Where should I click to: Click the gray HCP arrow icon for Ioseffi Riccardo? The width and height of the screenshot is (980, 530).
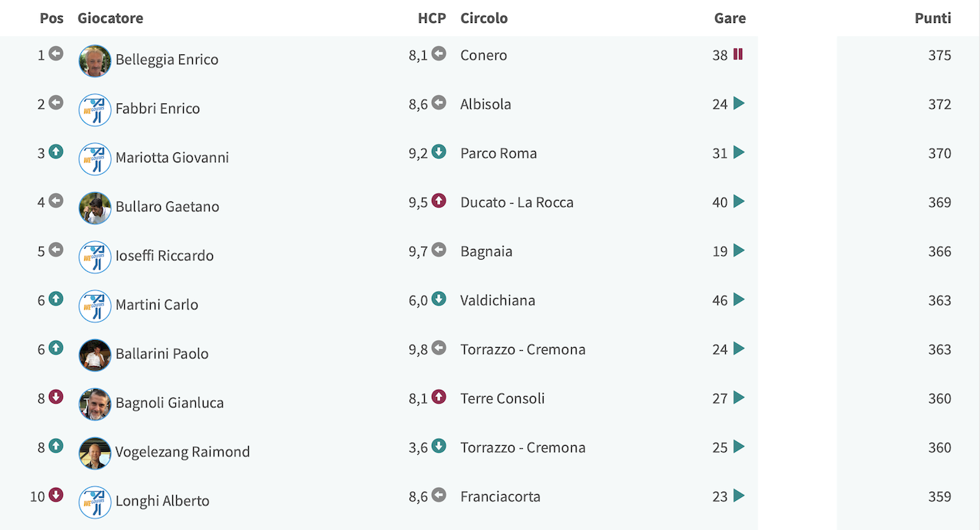coord(439,250)
